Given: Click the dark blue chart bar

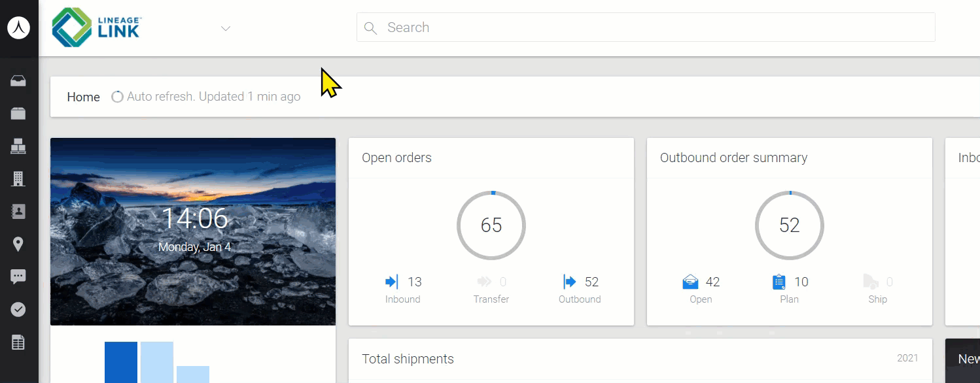Looking at the screenshot, I should coord(121,362).
